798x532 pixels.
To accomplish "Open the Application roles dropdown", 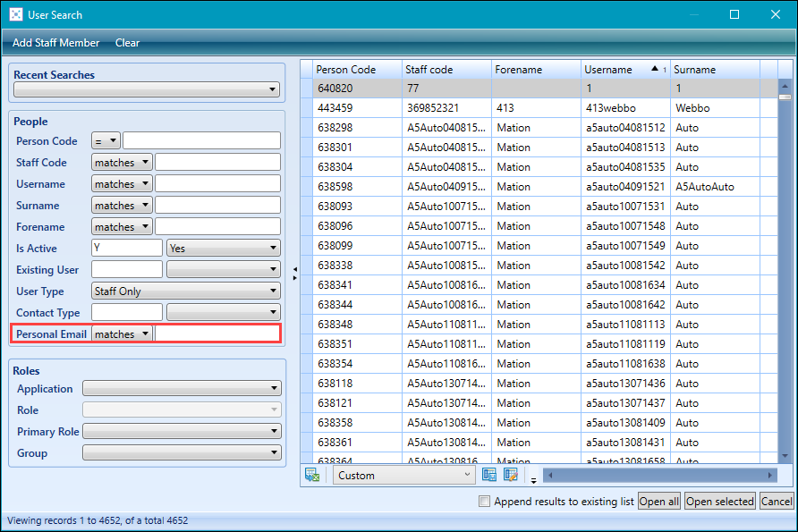I will point(182,388).
